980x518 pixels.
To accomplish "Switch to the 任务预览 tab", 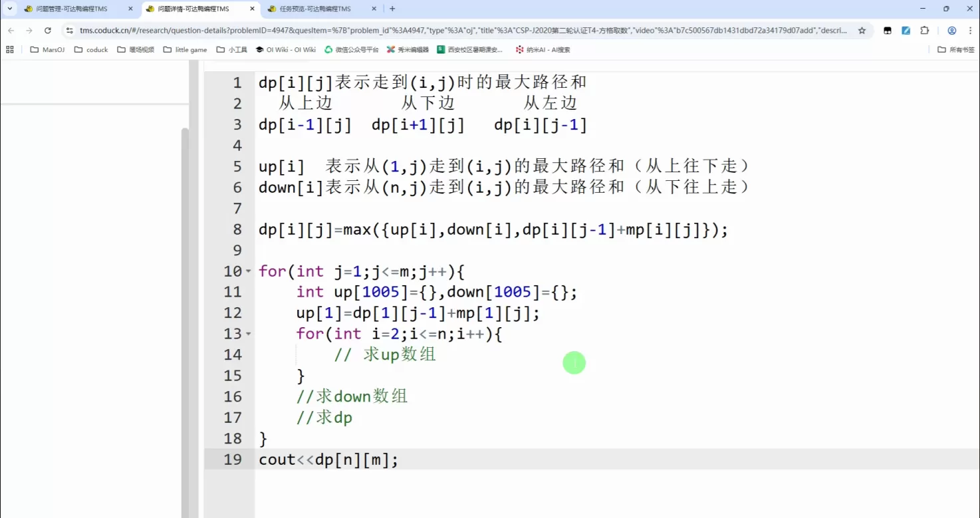I will coord(318,9).
